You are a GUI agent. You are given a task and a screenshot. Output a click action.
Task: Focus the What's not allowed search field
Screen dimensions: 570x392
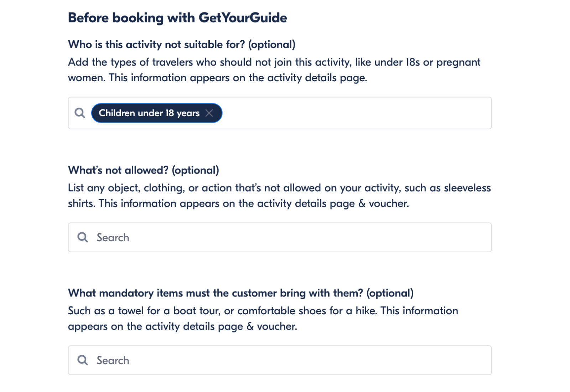[x=249, y=237]
